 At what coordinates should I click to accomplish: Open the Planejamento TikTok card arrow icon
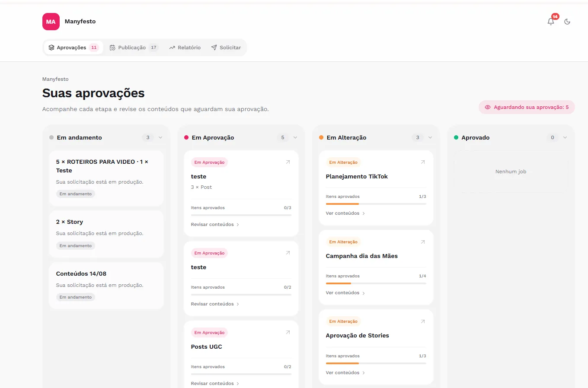(423, 162)
